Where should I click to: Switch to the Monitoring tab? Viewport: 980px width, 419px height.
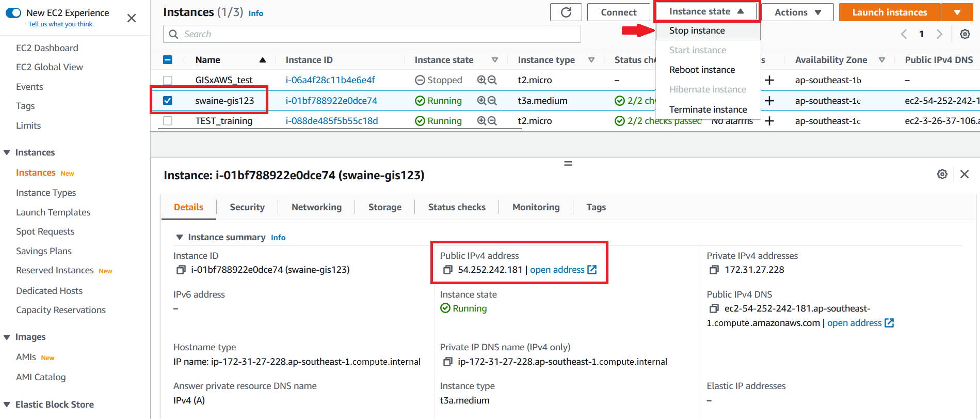536,207
